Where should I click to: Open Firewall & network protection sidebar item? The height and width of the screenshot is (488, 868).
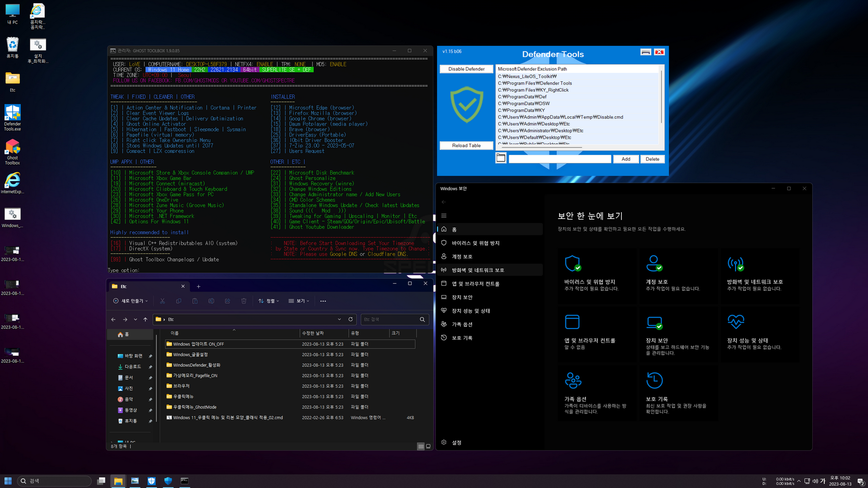[490, 270]
